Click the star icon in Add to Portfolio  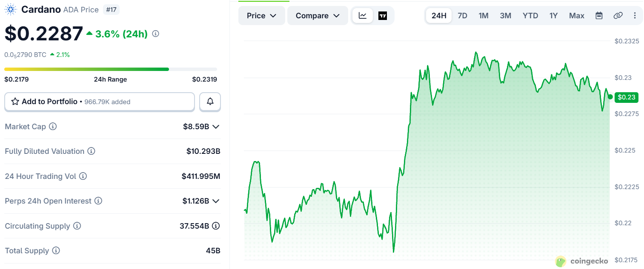coord(15,102)
